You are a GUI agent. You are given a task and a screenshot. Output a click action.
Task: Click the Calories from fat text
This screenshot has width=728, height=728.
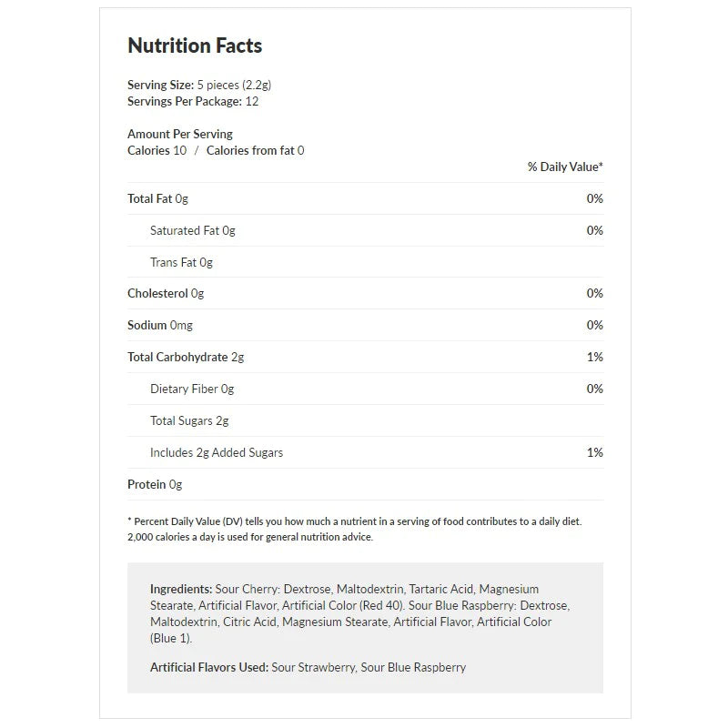pyautogui.click(x=255, y=150)
